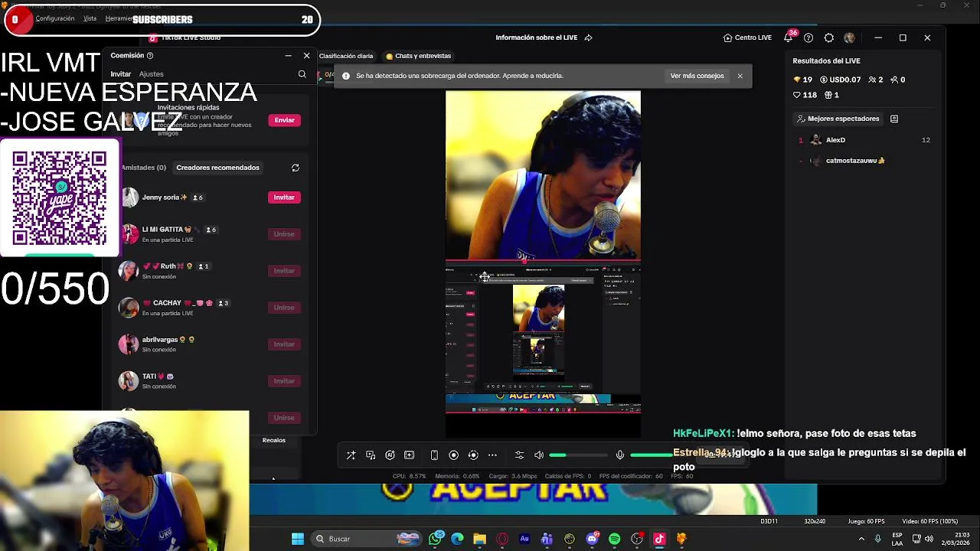Image resolution: width=980 pixels, height=551 pixels.
Task: Mute the microphone icon
Action: pyautogui.click(x=620, y=455)
